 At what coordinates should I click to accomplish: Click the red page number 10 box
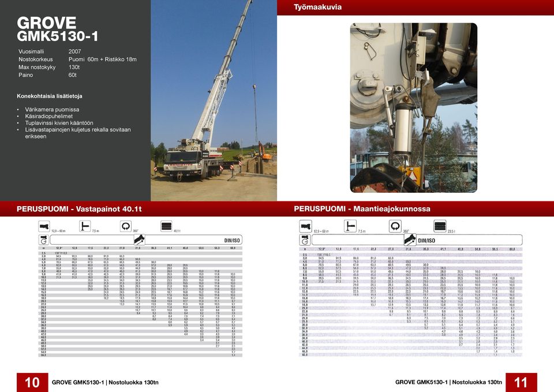coord(32,382)
